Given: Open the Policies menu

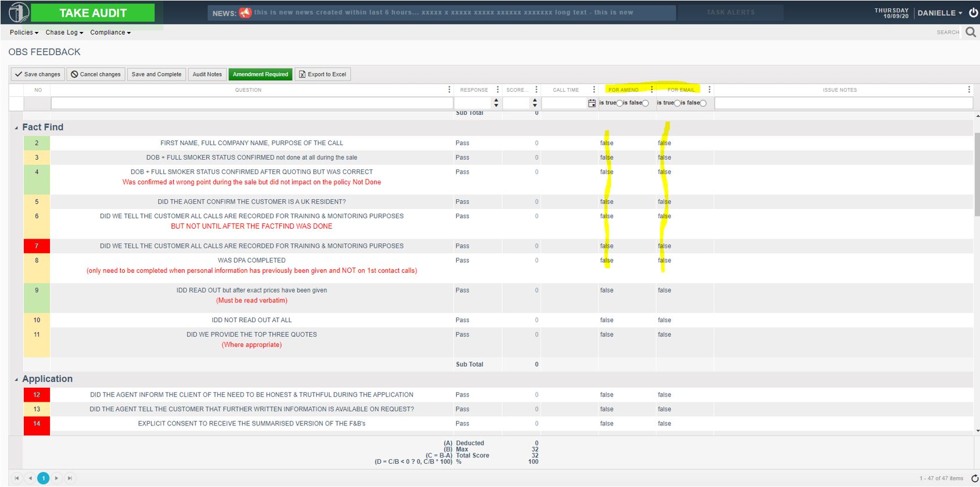Looking at the screenshot, I should point(24,33).
